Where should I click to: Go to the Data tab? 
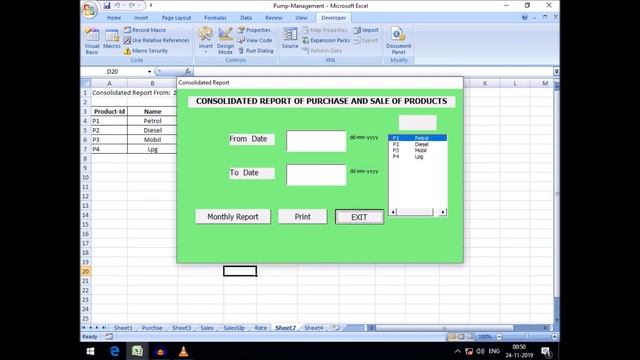point(246,18)
